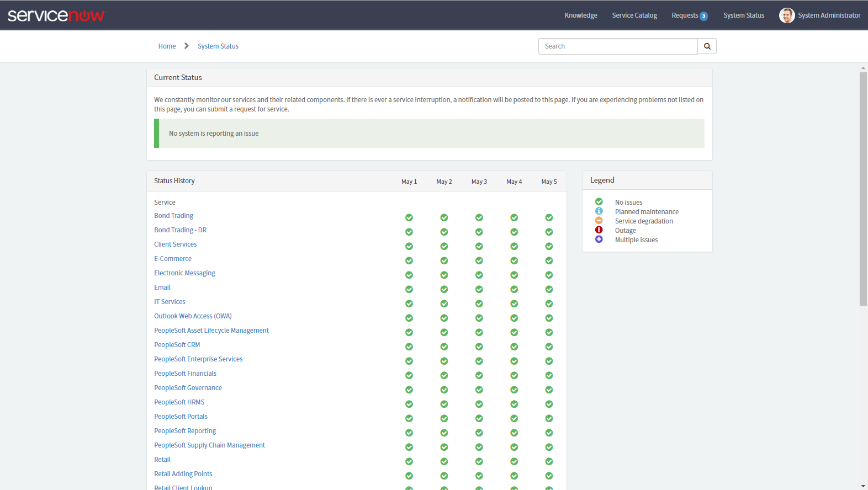Click the scrollbar up arrow

[x=863, y=68]
